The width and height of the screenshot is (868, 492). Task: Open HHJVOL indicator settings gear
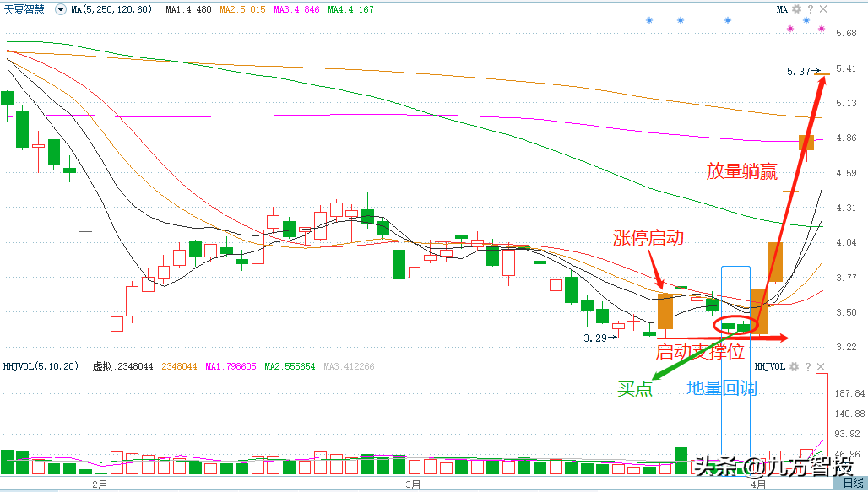794,366
